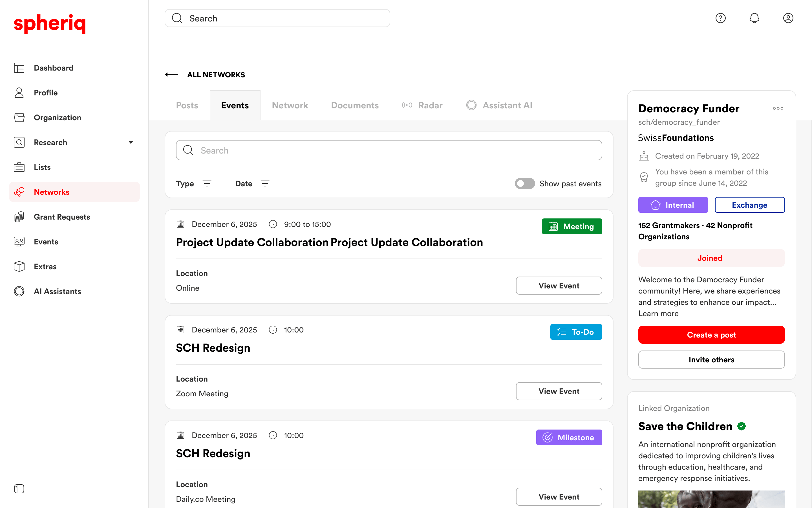Click the back arrow to All Networks
Image resolution: width=812 pixels, height=508 pixels.
coord(171,75)
